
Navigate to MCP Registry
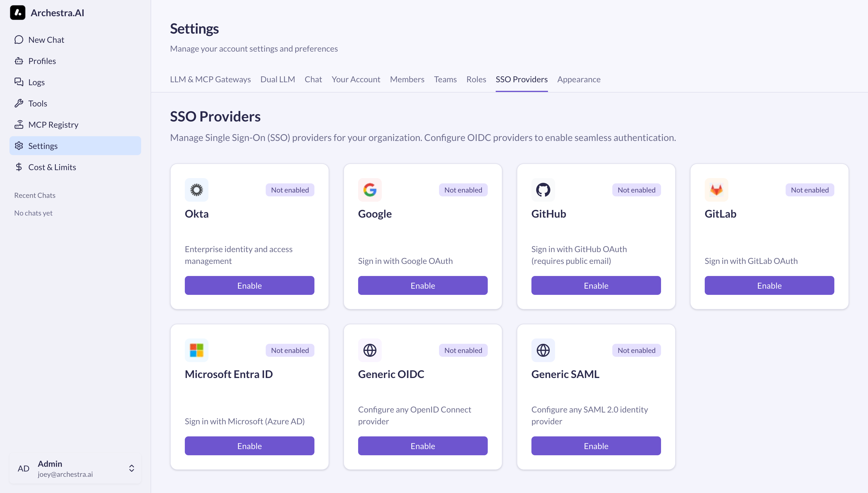tap(53, 125)
